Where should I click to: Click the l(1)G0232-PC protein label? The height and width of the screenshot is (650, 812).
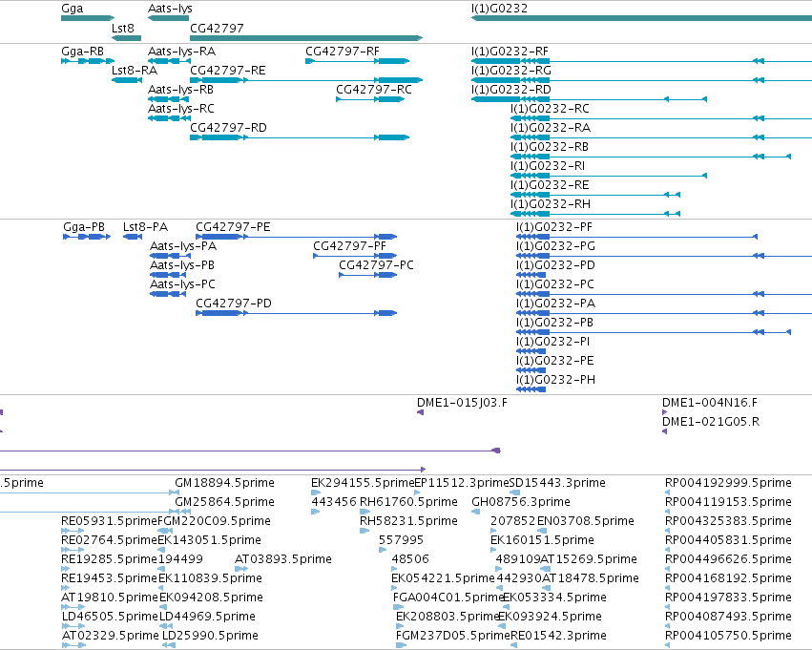[x=555, y=284]
